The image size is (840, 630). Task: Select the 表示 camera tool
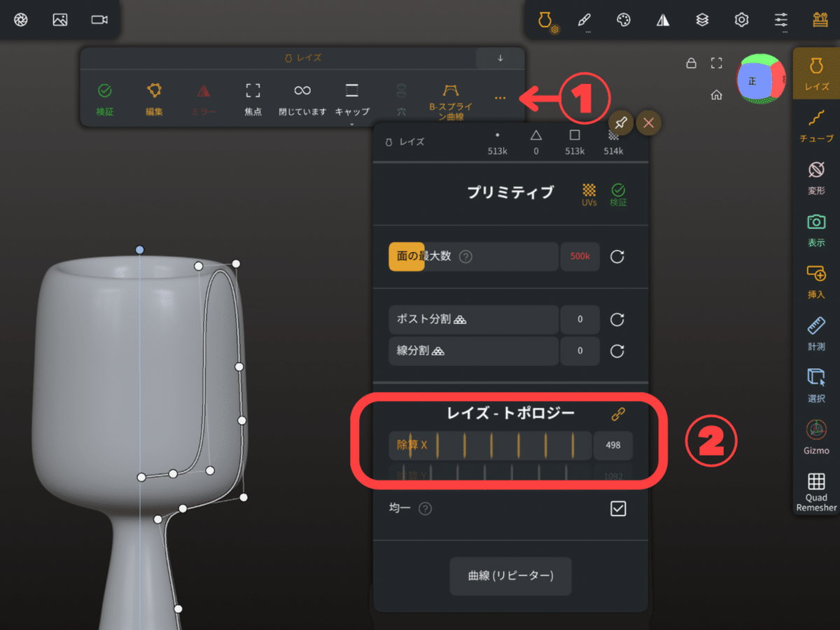pyautogui.click(x=816, y=230)
